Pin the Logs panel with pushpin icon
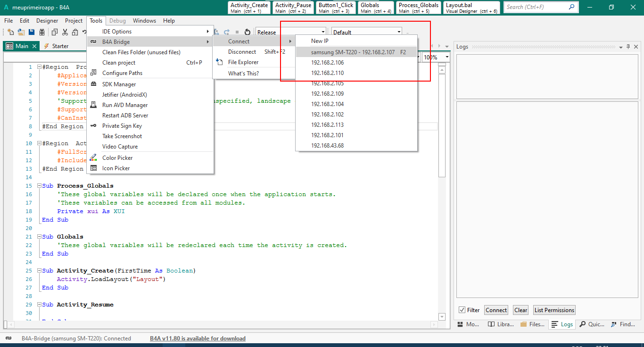644x347 pixels. tap(628, 47)
